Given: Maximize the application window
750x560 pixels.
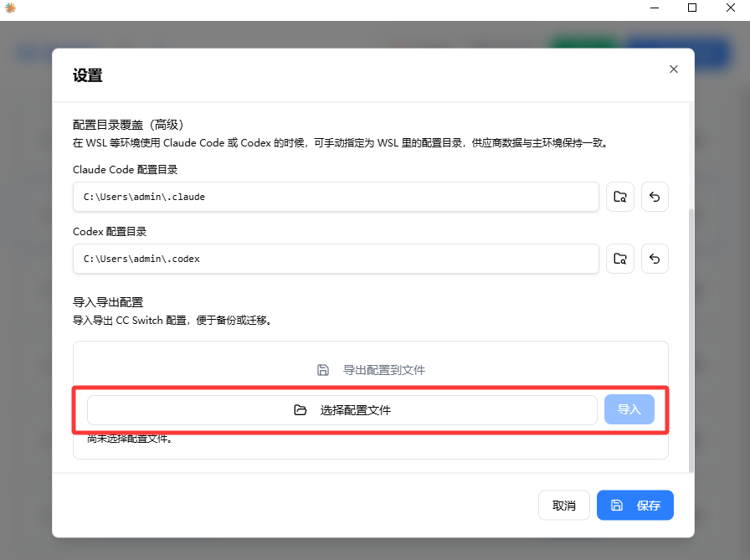Looking at the screenshot, I should pos(691,8).
